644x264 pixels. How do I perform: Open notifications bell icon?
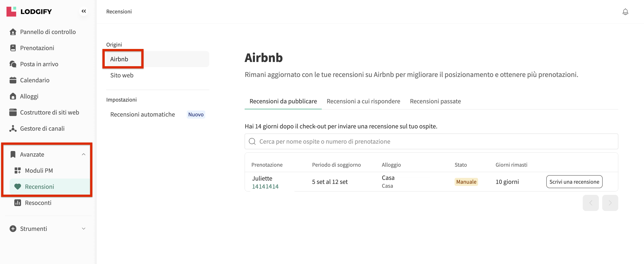tap(625, 12)
